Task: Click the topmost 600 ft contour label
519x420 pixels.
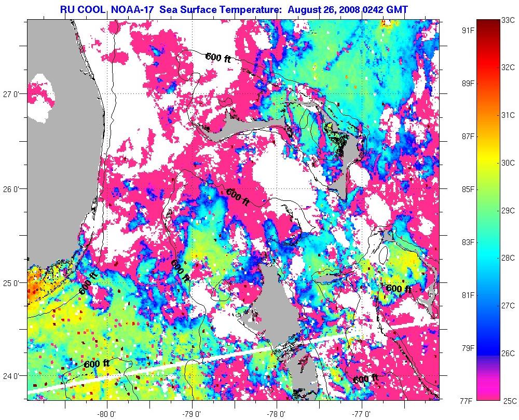Action: [217, 58]
